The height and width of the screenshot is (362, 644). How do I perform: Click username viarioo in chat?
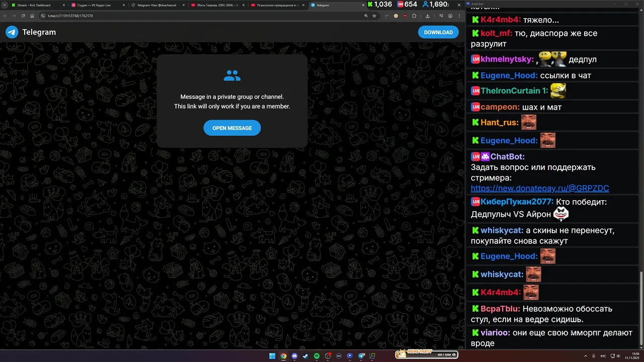pos(496,333)
